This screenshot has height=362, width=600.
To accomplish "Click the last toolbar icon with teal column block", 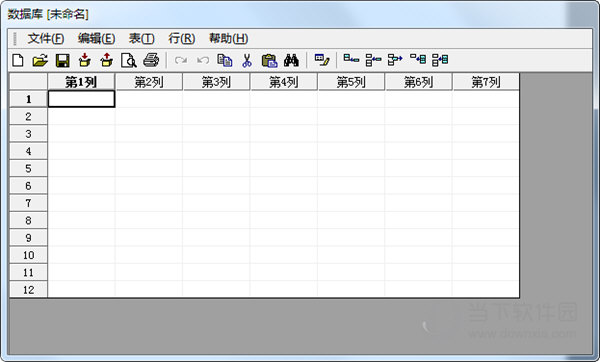I will (440, 60).
